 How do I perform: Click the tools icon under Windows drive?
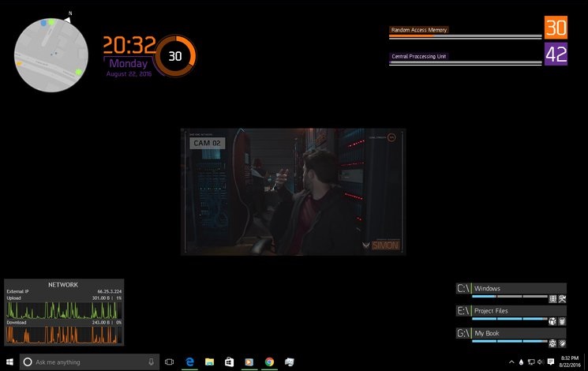(x=562, y=299)
